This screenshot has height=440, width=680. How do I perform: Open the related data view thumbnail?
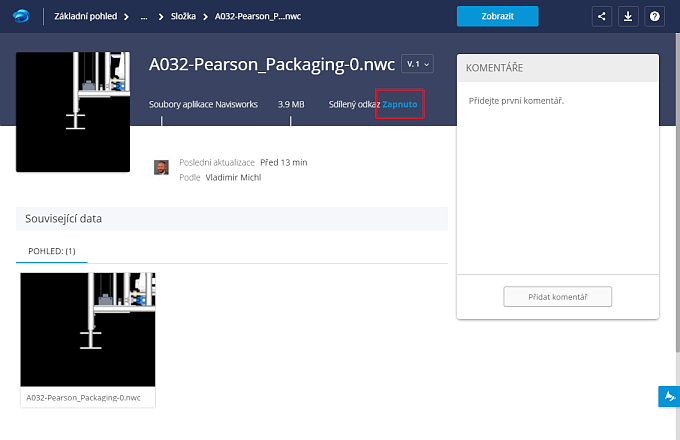coord(88,329)
